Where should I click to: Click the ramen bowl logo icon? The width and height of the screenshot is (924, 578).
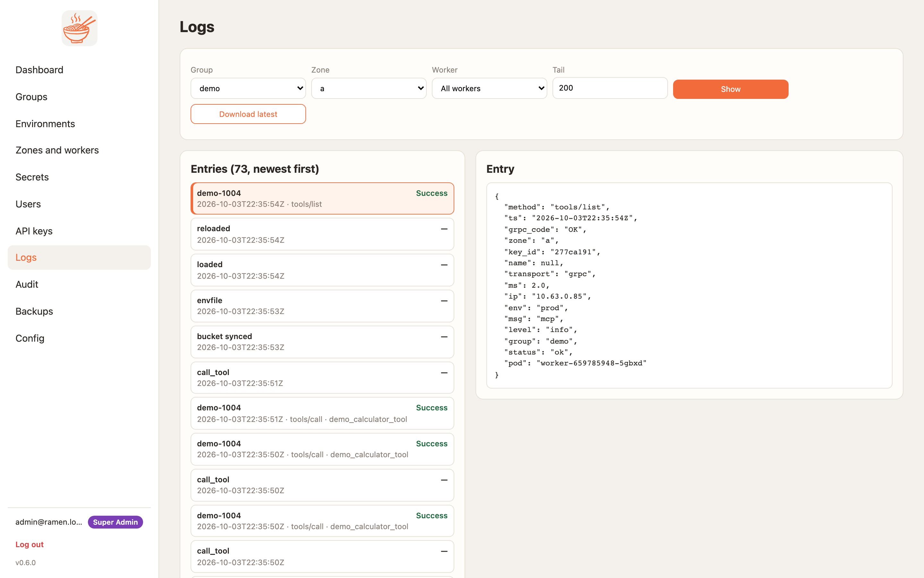(80, 28)
